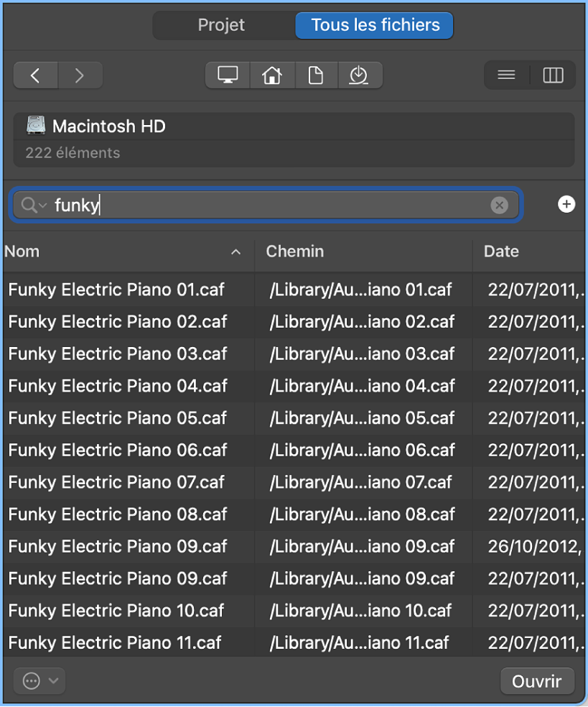This screenshot has width=588, height=707.
Task: Open the Home folder icon
Action: 271,75
